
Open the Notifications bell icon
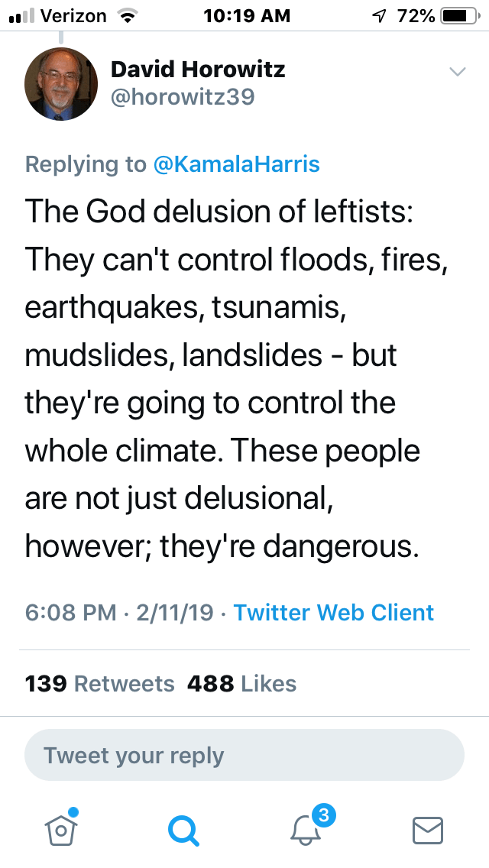point(306,831)
